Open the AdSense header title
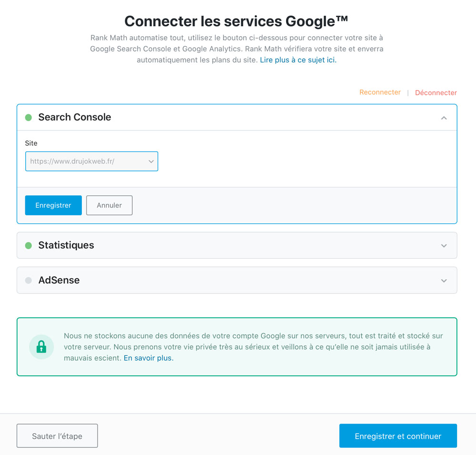The width and height of the screenshot is (476, 455). [59, 280]
